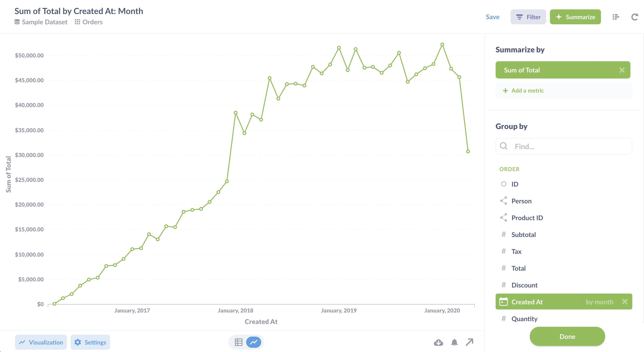The image size is (644, 352).
Task: Click the download results cloud icon
Action: (x=438, y=342)
